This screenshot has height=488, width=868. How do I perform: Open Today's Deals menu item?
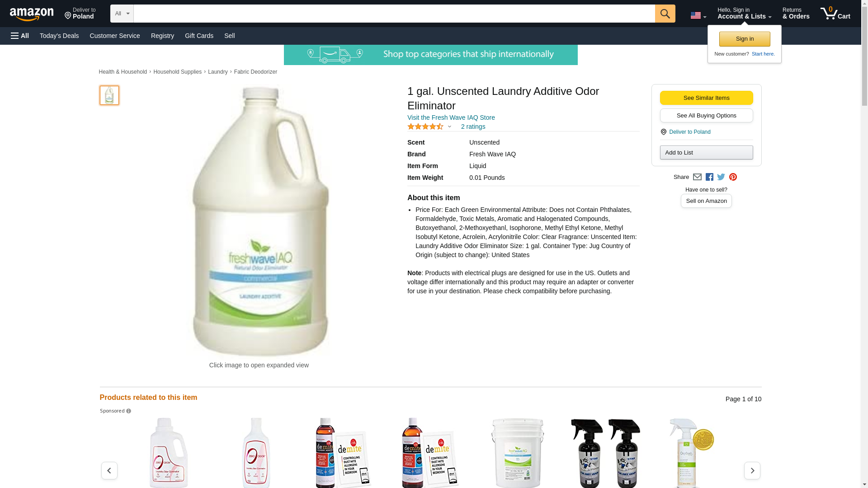59,36
